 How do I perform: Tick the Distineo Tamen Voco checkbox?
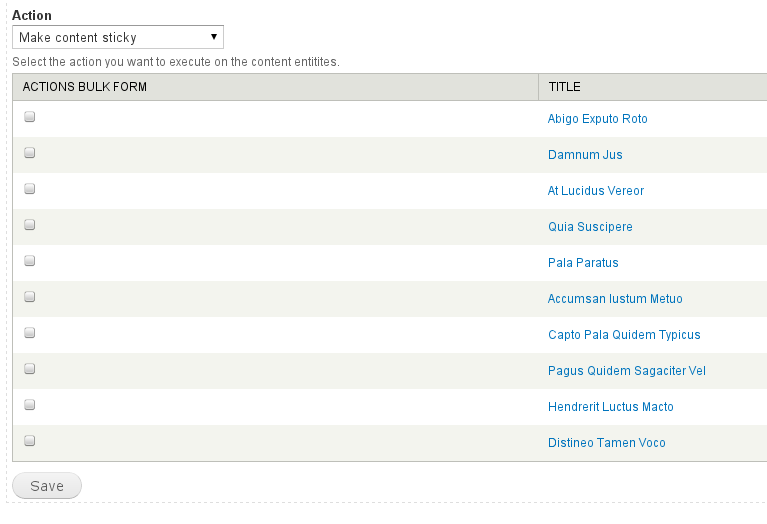[x=30, y=441]
